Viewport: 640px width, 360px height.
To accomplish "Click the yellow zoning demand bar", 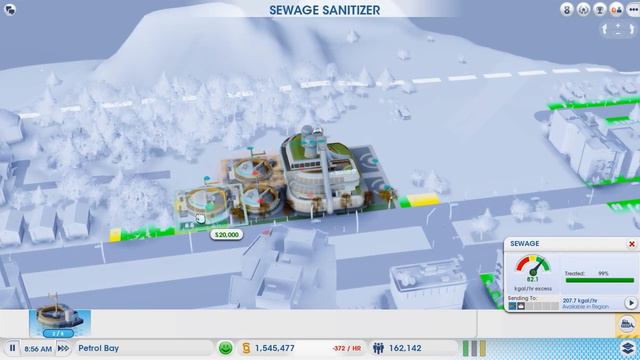I will 483,349.
